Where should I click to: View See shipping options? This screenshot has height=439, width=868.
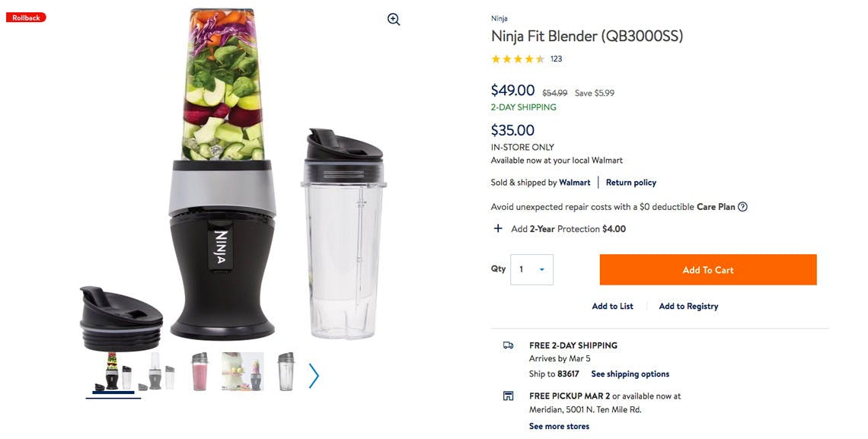tap(630, 374)
